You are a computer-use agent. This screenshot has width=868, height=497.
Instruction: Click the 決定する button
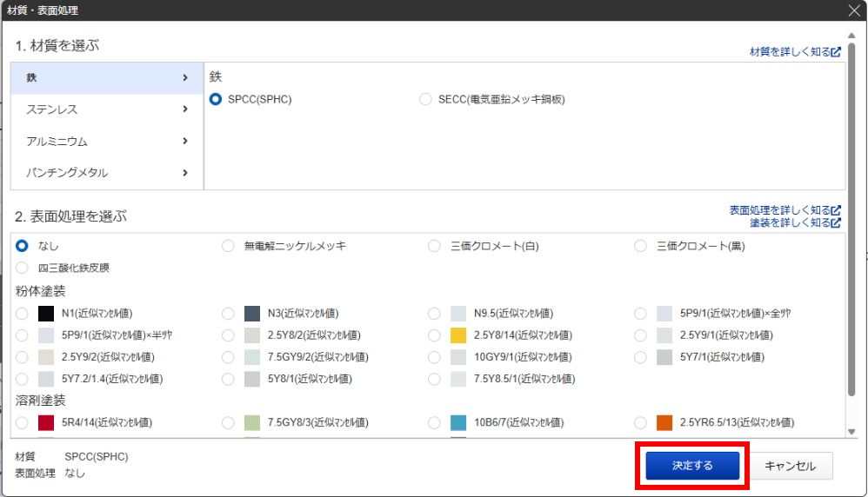(692, 466)
